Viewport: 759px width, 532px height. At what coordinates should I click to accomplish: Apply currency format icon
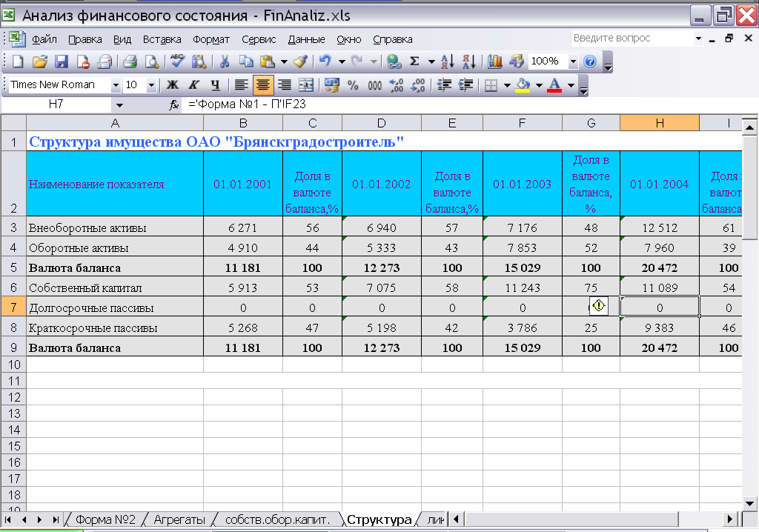pyautogui.click(x=331, y=85)
